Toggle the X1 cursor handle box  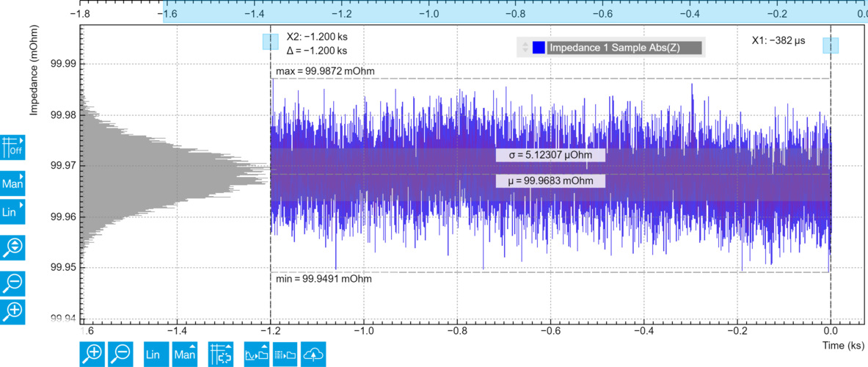(x=831, y=46)
